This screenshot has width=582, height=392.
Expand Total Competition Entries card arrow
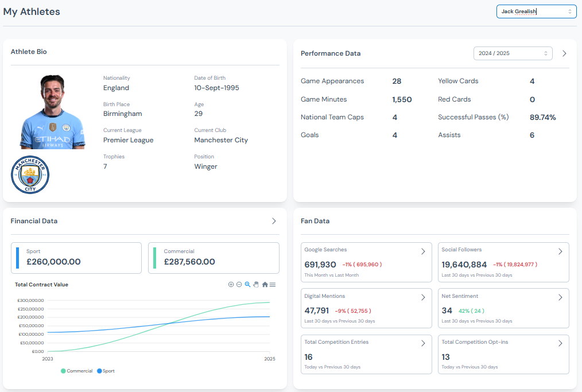423,343
